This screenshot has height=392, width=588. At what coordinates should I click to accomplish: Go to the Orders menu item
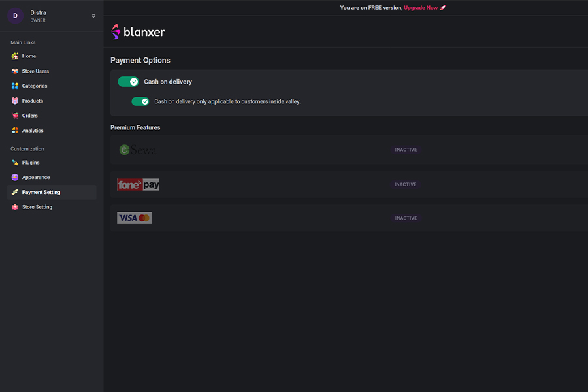(29, 116)
